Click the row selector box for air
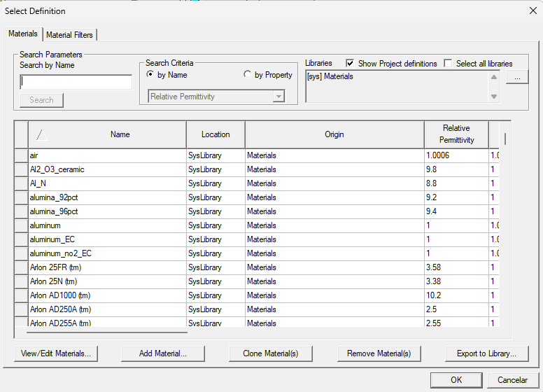The width and height of the screenshot is (543, 392). [22, 155]
